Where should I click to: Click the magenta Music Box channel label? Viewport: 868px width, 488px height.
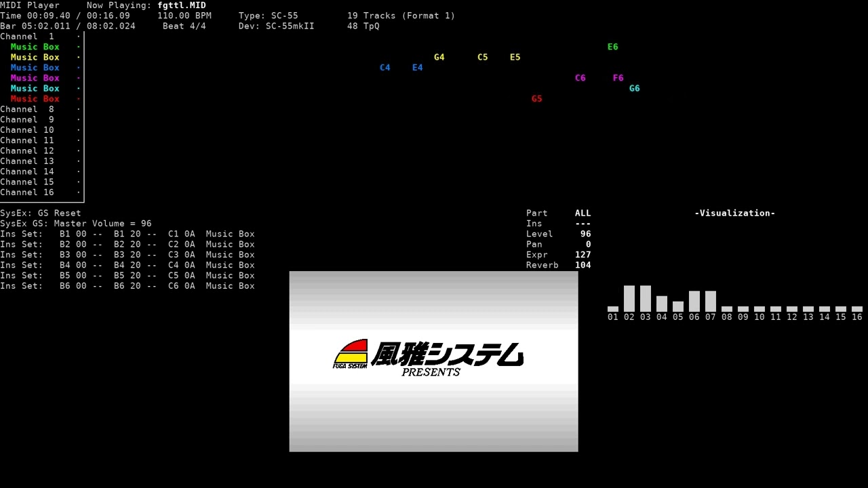point(35,78)
